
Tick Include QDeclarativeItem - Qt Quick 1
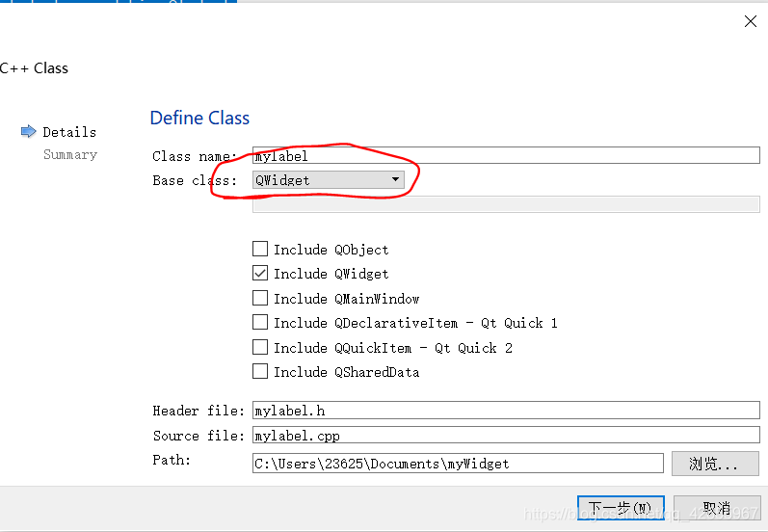pyautogui.click(x=260, y=322)
